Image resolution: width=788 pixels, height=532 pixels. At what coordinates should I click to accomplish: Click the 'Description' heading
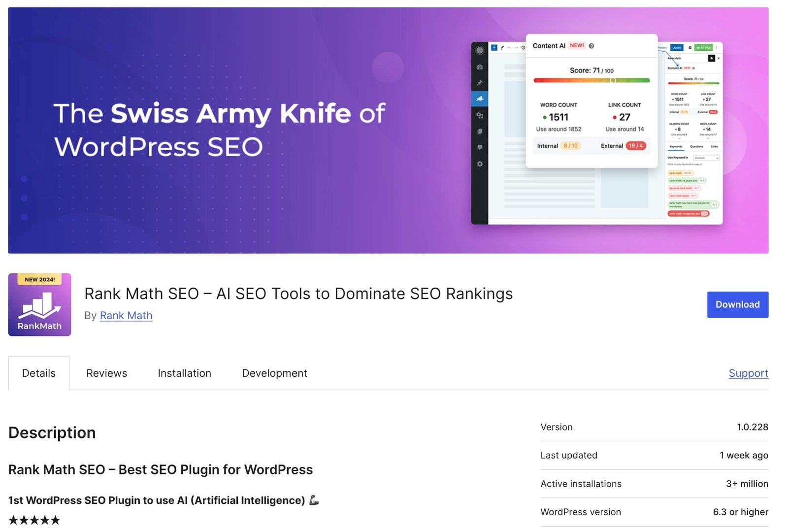coord(52,432)
